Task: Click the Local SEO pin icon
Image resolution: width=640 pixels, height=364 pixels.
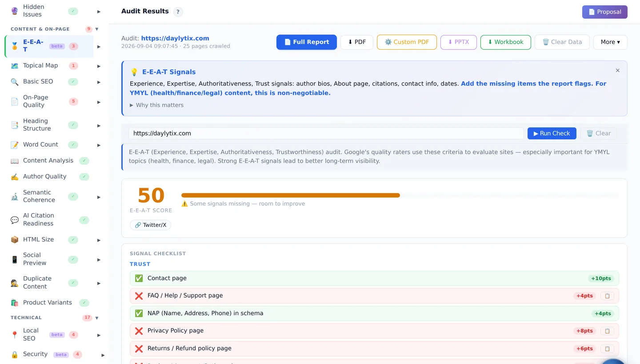Action: tap(15, 335)
